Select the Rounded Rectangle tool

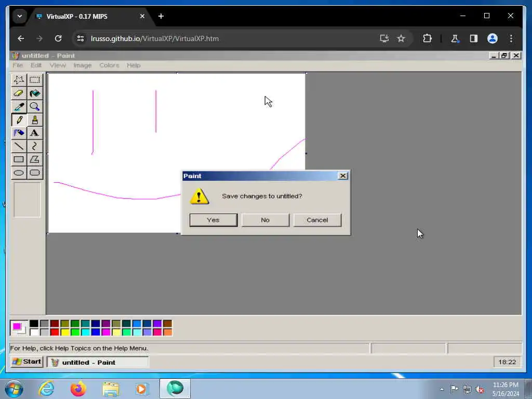(x=35, y=172)
